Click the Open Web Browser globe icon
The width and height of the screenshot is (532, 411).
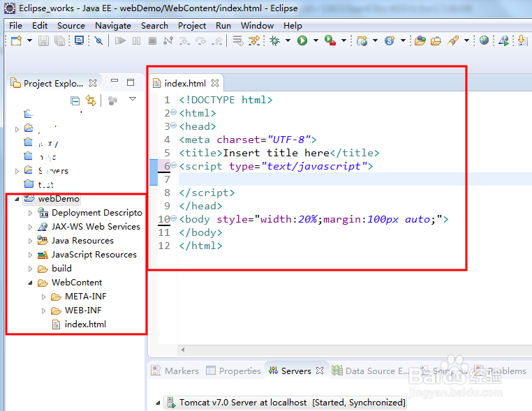[484, 40]
